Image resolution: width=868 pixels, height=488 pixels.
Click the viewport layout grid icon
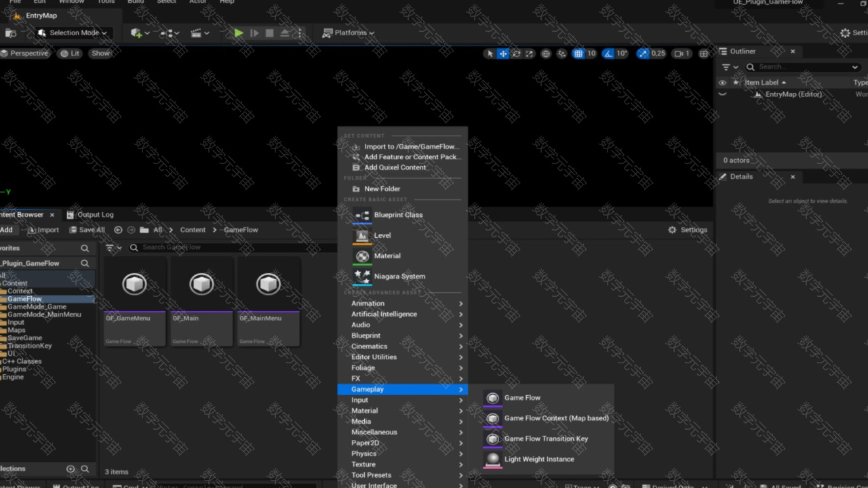point(704,54)
